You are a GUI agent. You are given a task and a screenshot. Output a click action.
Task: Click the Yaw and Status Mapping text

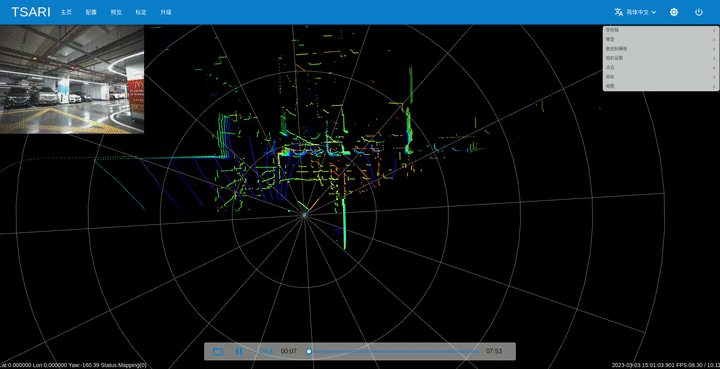107,365
